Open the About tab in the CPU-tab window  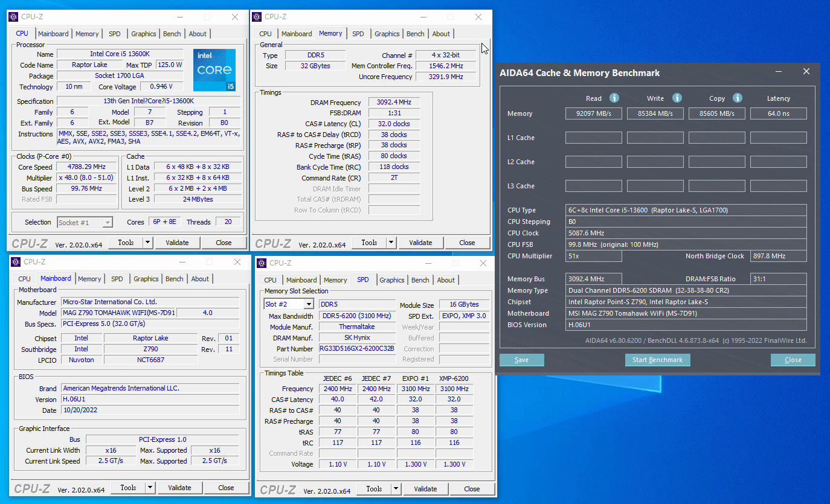[198, 34]
